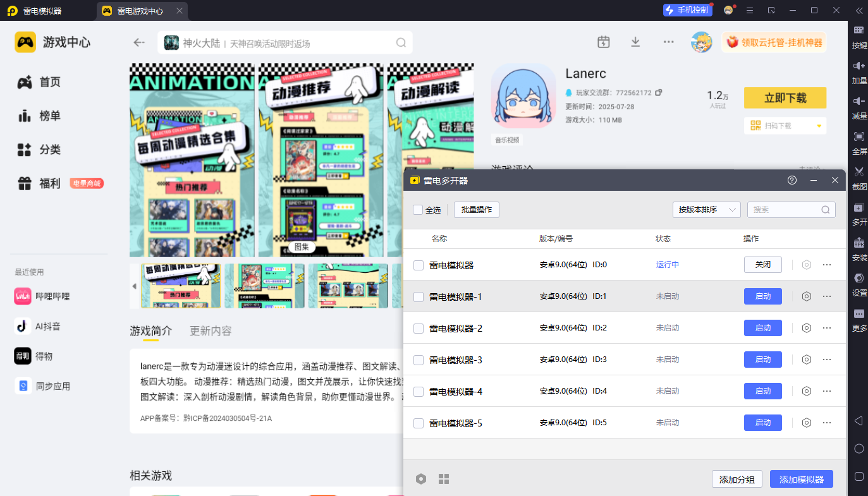This screenshot has height=496, width=868.
Task: Click the install APK (安装) icon
Action: tap(859, 243)
